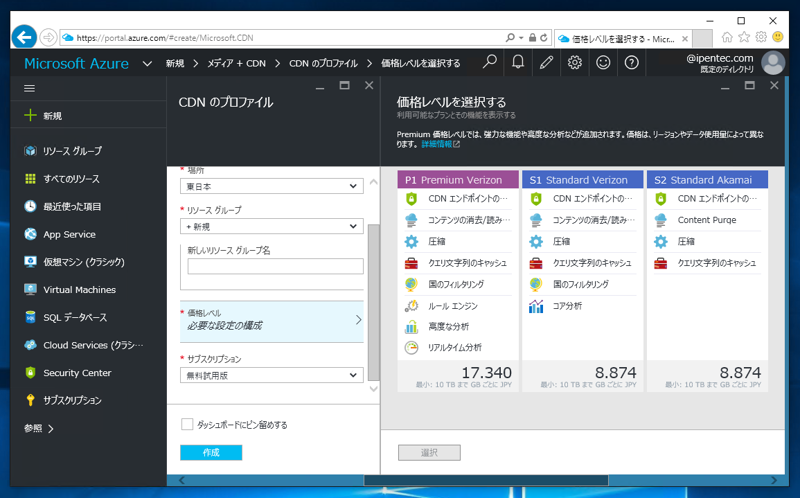
Task: Open browser Home icon
Action: pyautogui.click(x=727, y=37)
